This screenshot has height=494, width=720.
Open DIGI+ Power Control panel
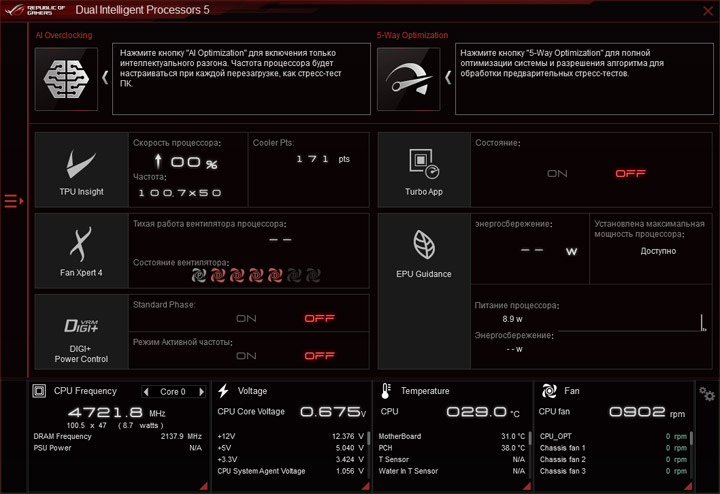pyautogui.click(x=81, y=332)
